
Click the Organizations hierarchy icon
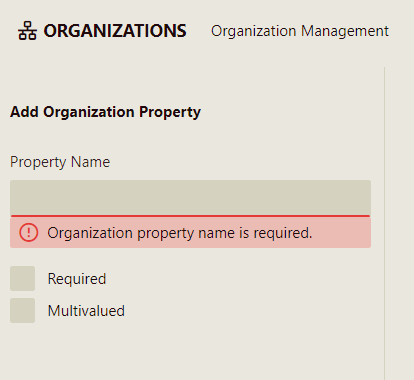[27, 31]
